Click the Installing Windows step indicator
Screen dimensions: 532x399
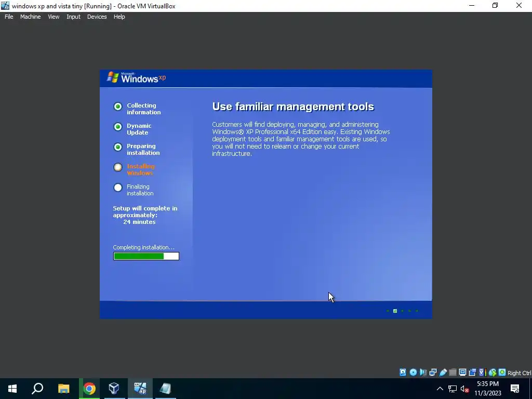pyautogui.click(x=118, y=167)
